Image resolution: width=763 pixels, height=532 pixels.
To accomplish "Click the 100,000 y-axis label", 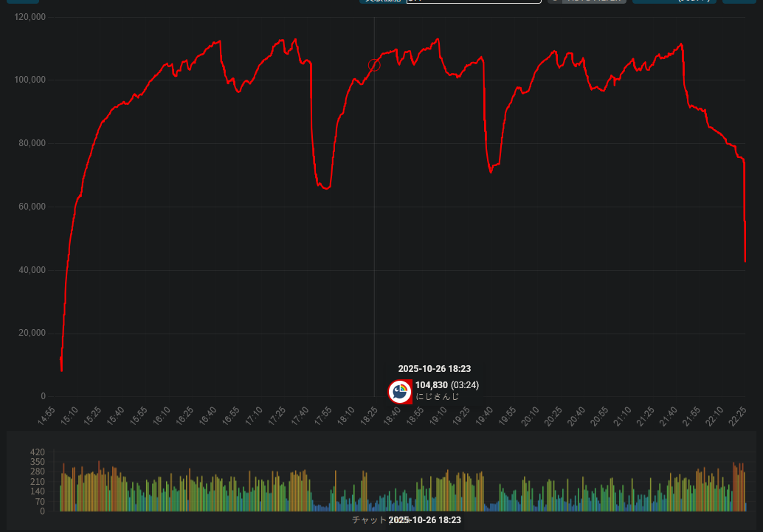I will coord(30,80).
